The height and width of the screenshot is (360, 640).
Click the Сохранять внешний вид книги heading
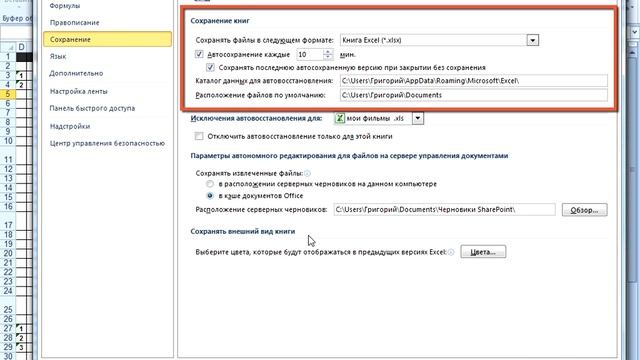243,231
